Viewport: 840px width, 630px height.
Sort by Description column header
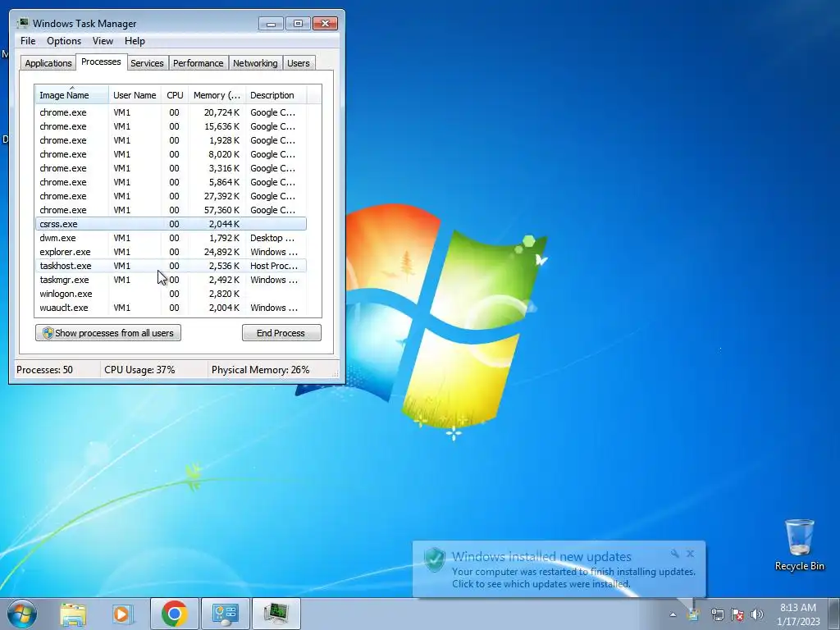276,95
